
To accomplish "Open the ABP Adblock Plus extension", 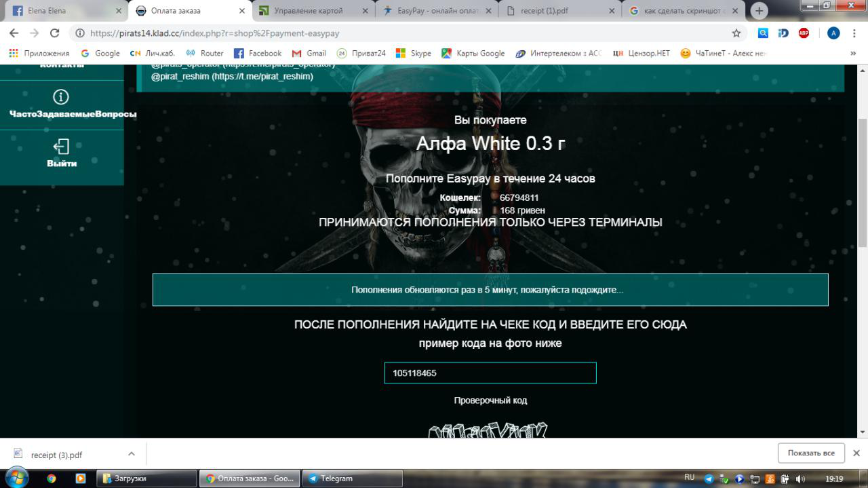I will pyautogui.click(x=804, y=33).
